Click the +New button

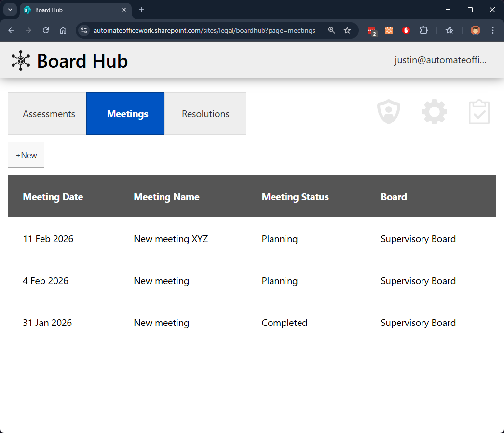pyautogui.click(x=26, y=155)
